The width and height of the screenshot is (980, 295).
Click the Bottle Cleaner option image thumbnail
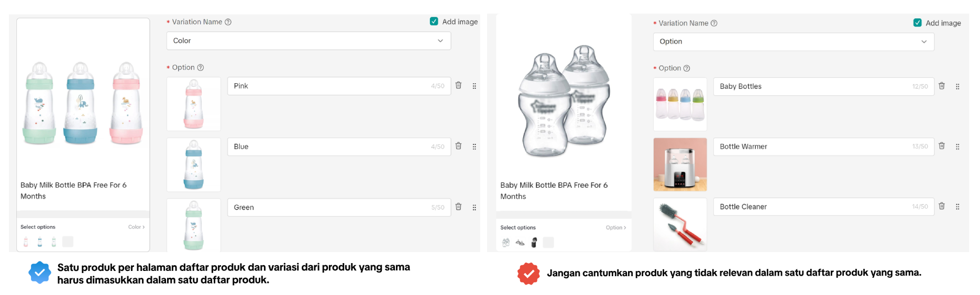tap(680, 224)
